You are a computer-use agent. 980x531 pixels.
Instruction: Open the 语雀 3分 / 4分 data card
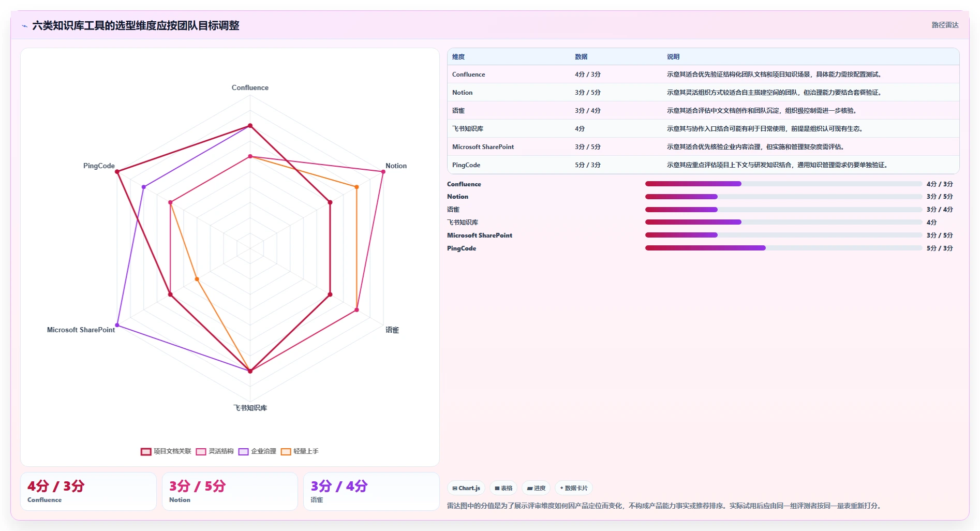click(371, 491)
